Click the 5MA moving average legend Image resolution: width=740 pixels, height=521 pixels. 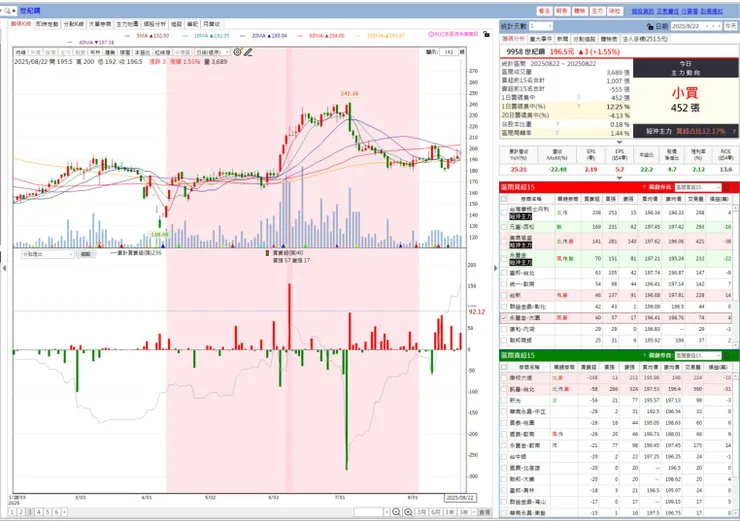(152, 35)
